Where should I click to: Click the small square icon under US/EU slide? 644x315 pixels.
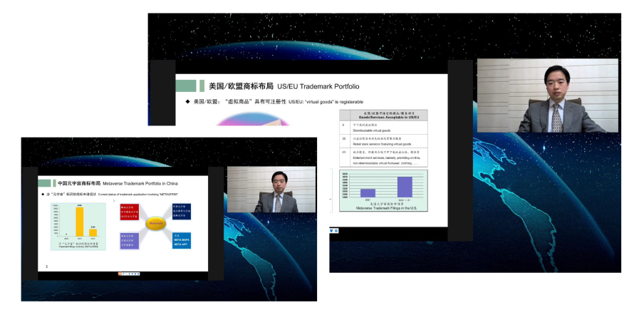tap(336, 231)
